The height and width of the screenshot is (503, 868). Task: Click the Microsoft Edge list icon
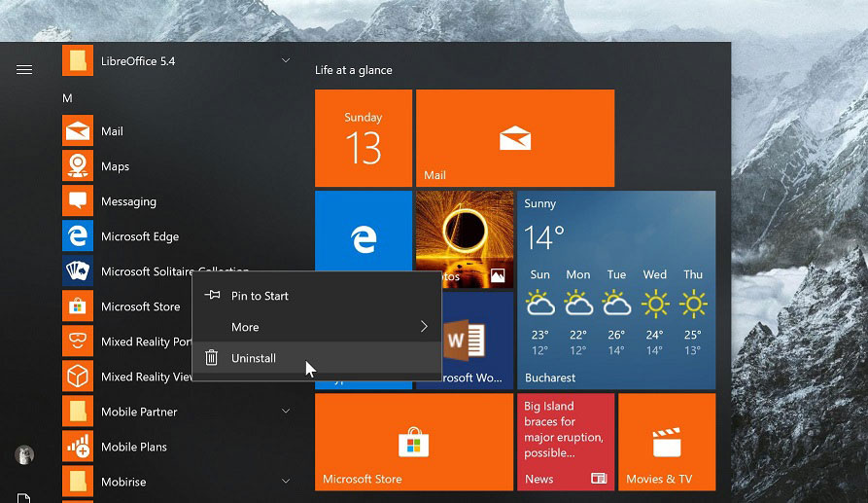point(78,236)
